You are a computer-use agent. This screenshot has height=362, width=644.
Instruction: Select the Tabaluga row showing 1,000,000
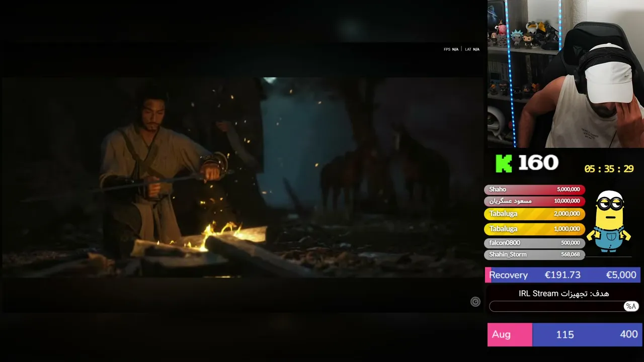(534, 229)
